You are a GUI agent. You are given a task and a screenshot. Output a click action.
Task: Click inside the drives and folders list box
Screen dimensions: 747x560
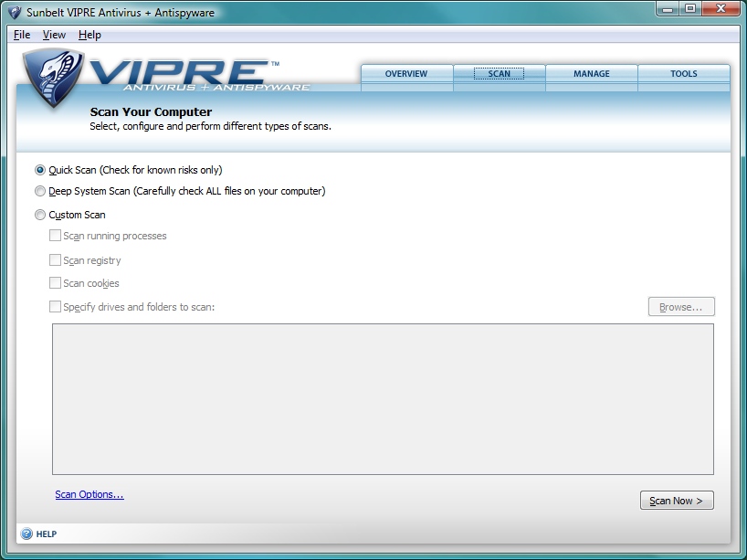(383, 398)
